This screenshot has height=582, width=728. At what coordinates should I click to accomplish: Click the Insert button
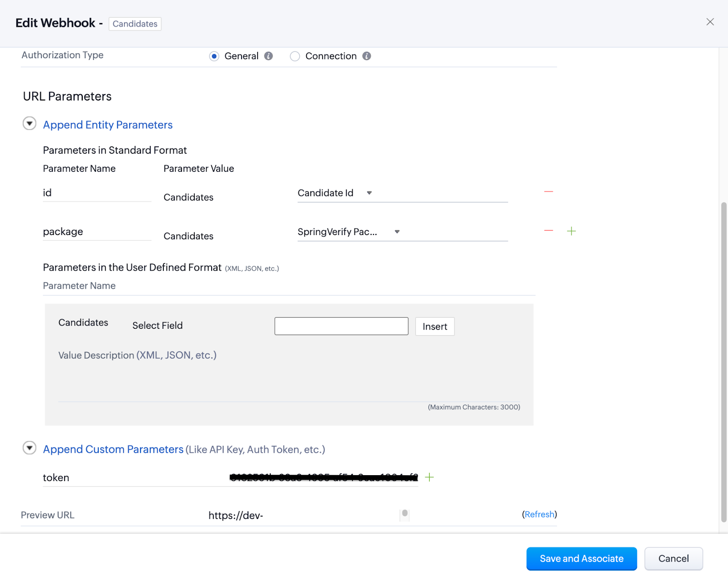point(435,326)
